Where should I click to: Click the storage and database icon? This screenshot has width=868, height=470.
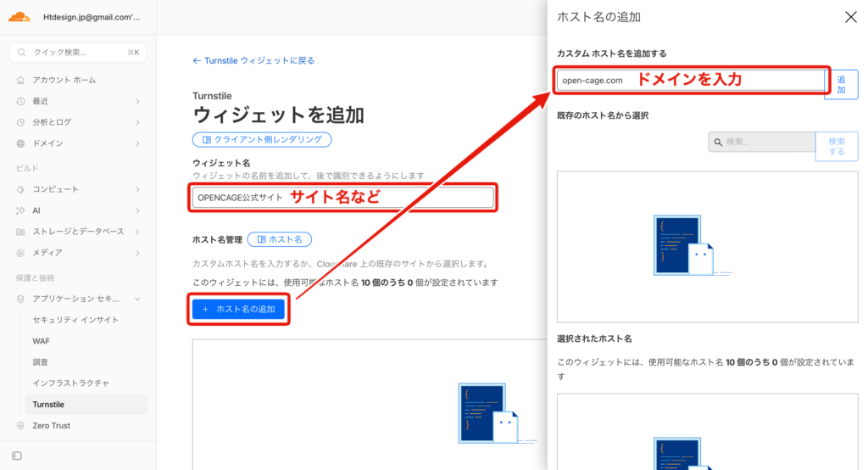tap(20, 232)
